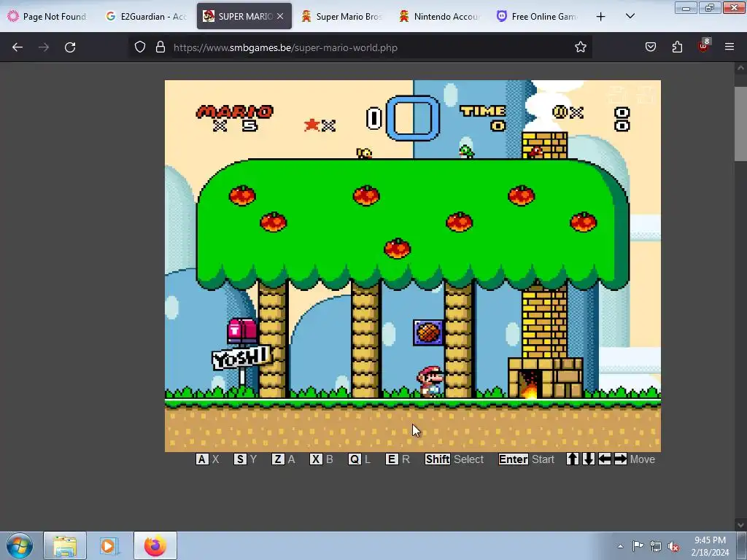
Task: Switch to the Super Mario Bros tab
Action: (x=341, y=16)
